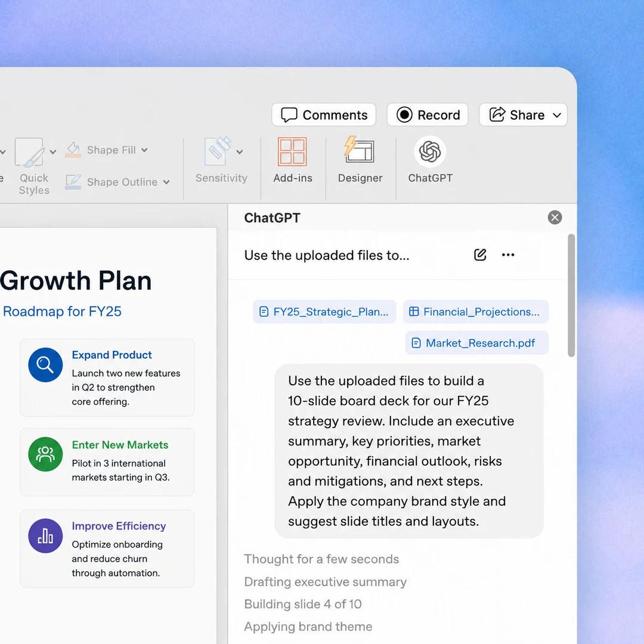Image resolution: width=644 pixels, height=644 pixels.
Task: Click 'Optimize onboarding and reduce churn' text
Action: click(117, 559)
